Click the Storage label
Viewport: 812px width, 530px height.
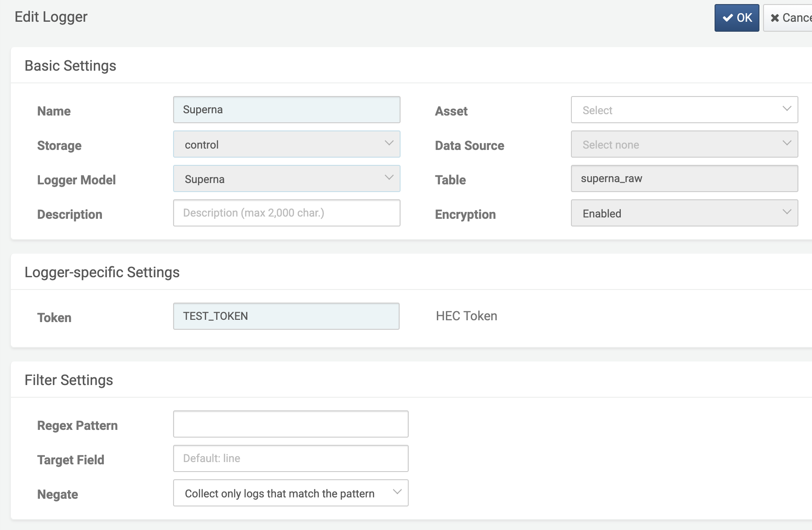59,145
